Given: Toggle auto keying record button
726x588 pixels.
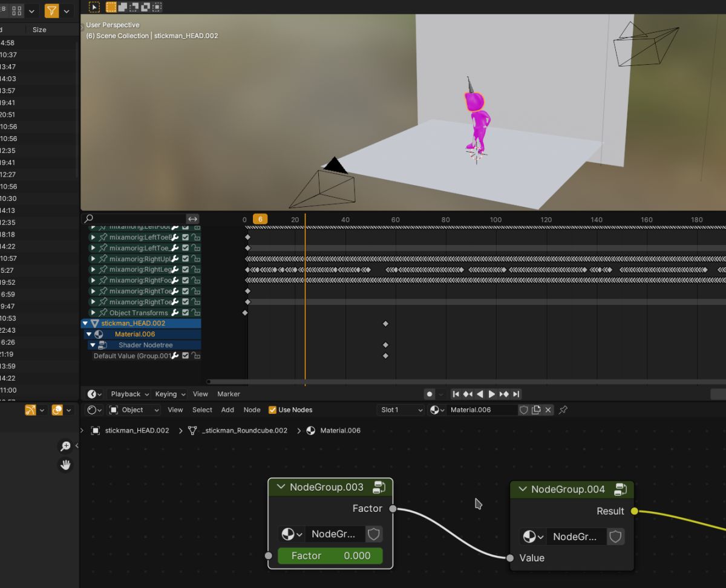Looking at the screenshot, I should tap(430, 394).
